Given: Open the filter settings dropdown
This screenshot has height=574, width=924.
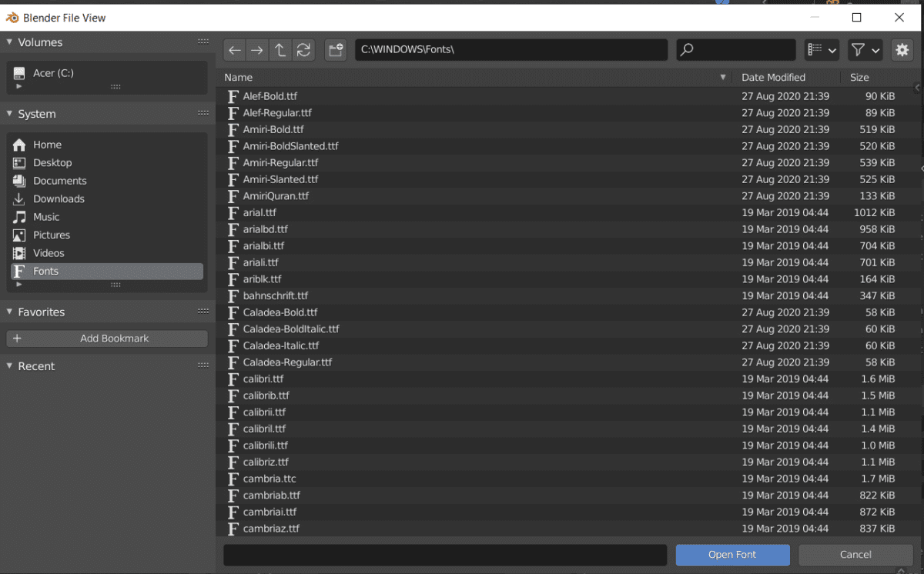Looking at the screenshot, I should [x=865, y=50].
